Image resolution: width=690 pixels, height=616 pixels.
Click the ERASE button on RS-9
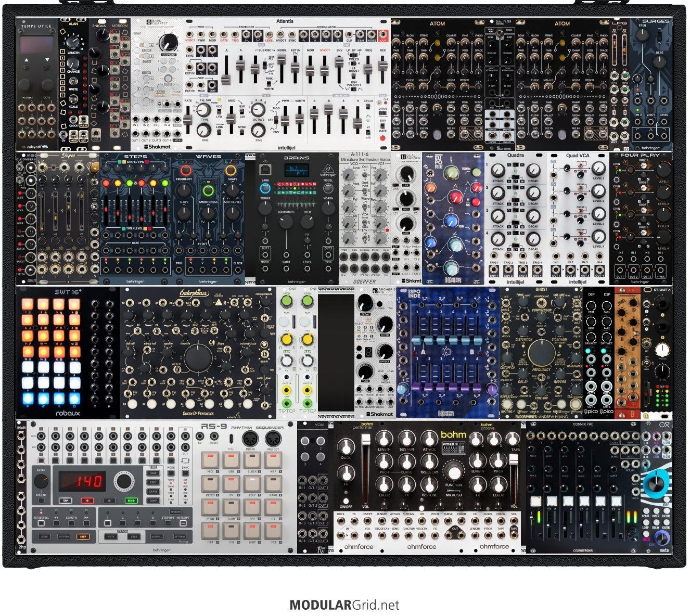point(154,491)
